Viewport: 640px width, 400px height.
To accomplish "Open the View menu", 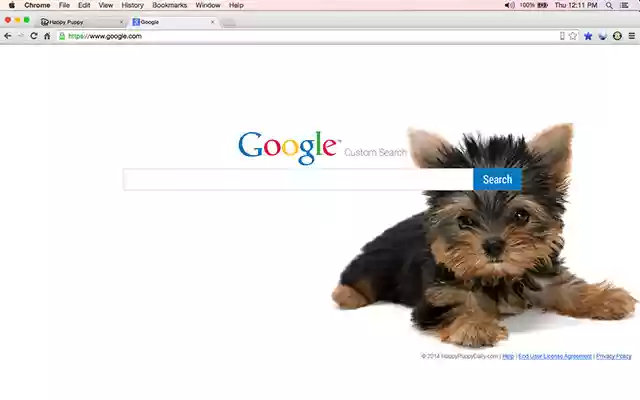I will [x=106, y=5].
